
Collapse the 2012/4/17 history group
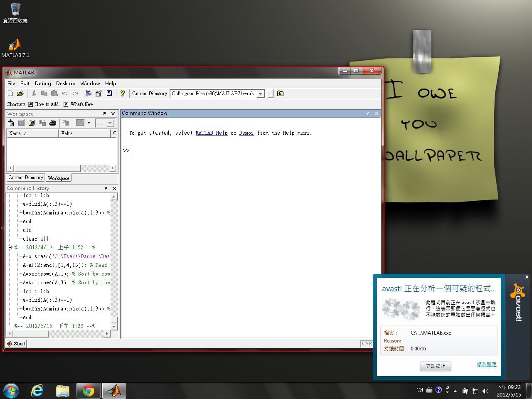click(10, 248)
